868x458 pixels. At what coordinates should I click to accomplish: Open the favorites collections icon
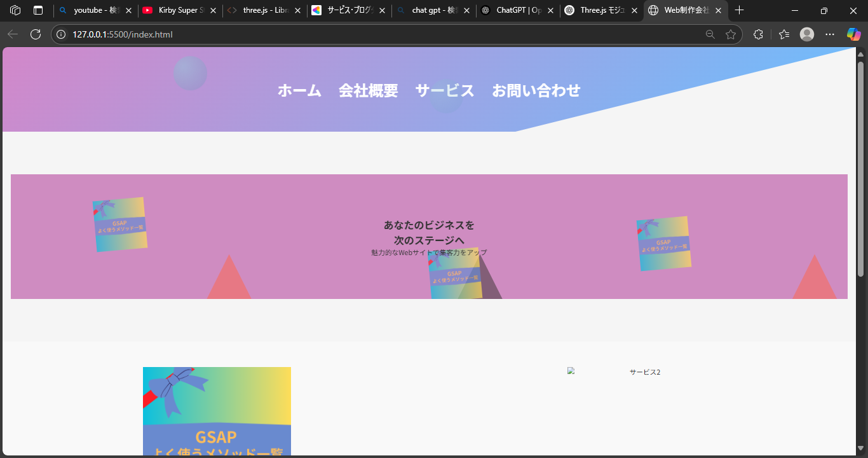click(x=784, y=34)
